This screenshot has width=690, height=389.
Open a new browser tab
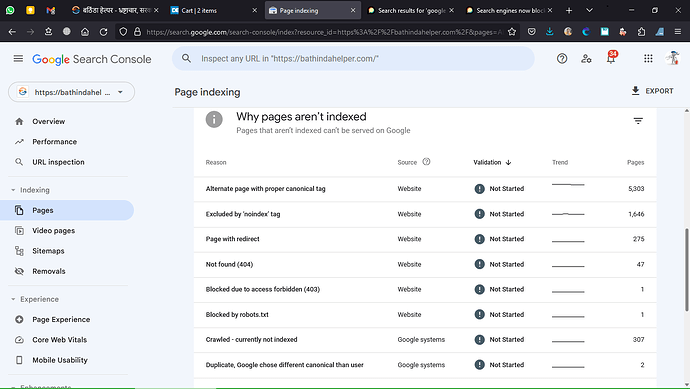(569, 10)
